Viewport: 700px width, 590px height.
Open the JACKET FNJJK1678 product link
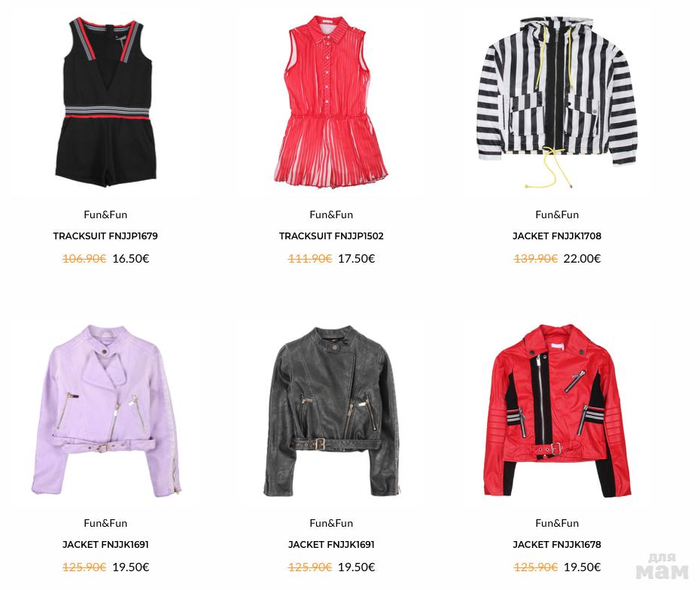[x=557, y=545]
